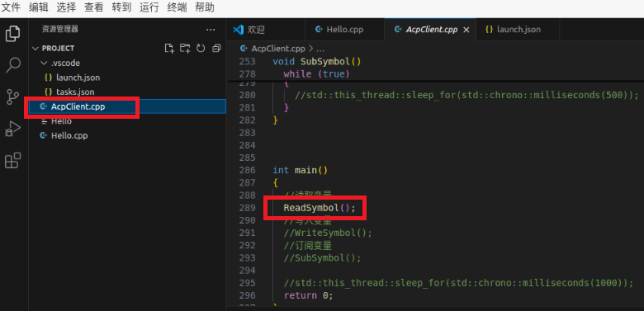Screen dimensions: 644x311
Task: Click the sticky header void SubSymbol()
Action: coord(317,62)
